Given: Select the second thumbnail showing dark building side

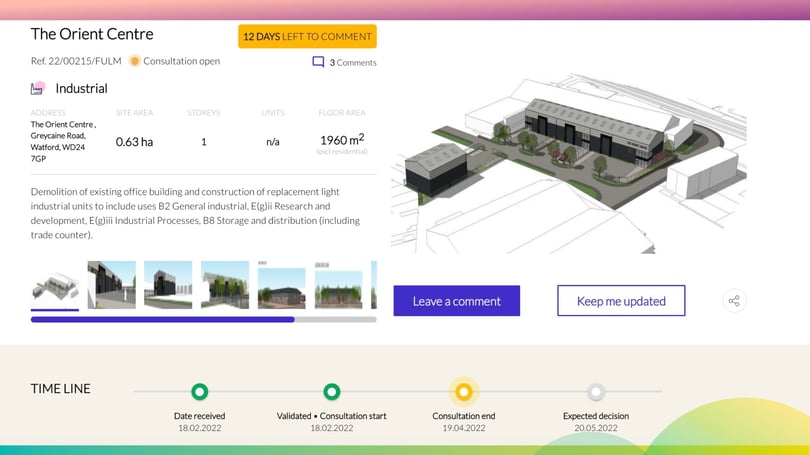Looking at the screenshot, I should tap(112, 285).
